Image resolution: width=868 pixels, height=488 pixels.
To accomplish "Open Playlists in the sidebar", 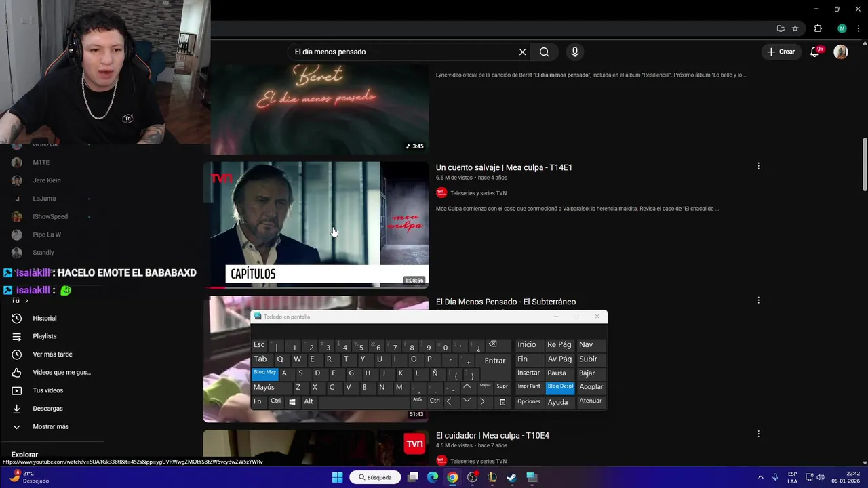I will (45, 336).
